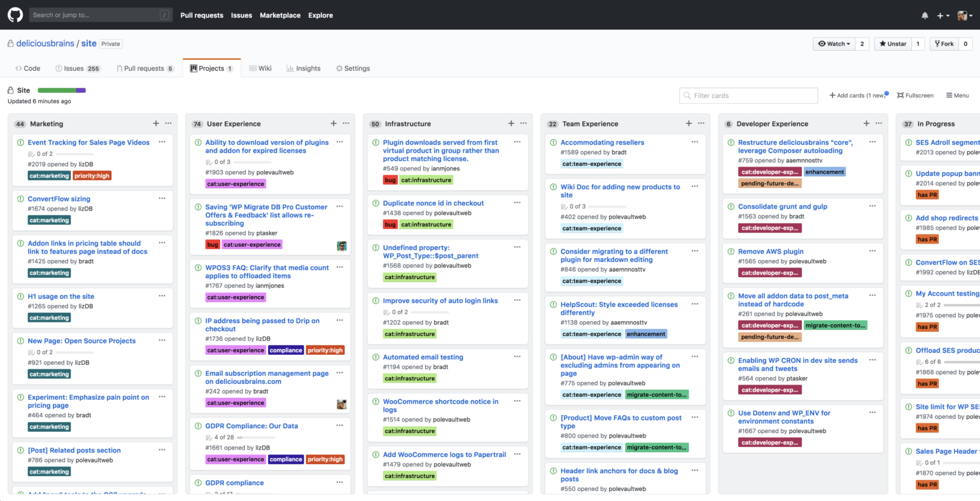Open 'Automated email testing' issue
Screen dimensions: 980x501
pos(423,357)
